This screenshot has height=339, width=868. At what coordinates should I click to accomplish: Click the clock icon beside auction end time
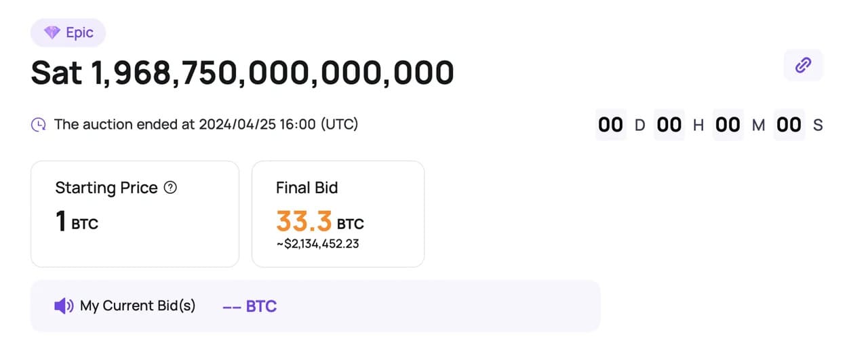click(39, 125)
